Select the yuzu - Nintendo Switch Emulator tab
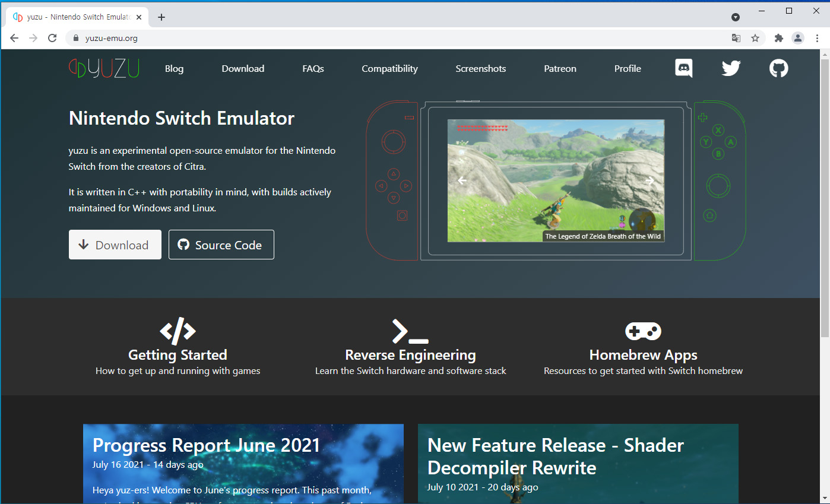Screen dimensions: 830x504 (77, 17)
